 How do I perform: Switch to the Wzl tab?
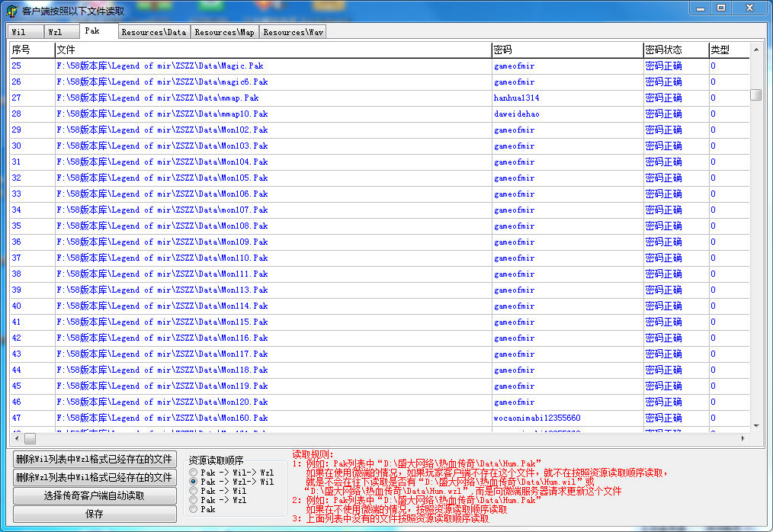[x=61, y=32]
